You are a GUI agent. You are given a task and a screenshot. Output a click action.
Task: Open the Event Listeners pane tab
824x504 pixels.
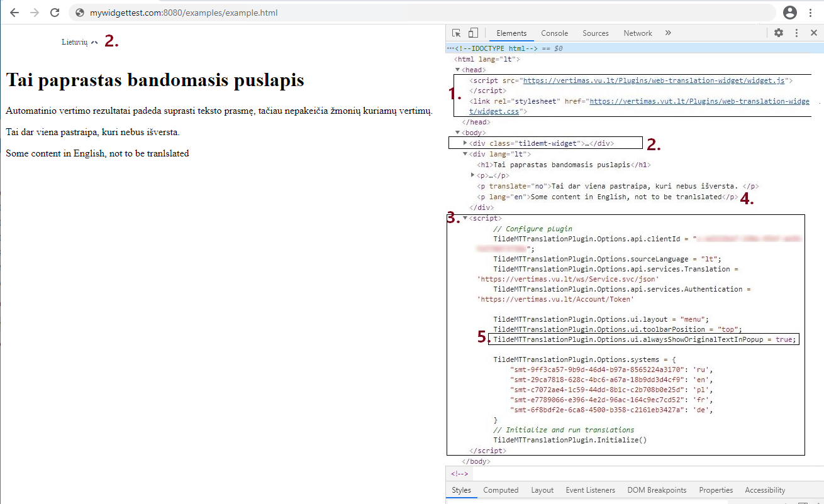(x=591, y=490)
